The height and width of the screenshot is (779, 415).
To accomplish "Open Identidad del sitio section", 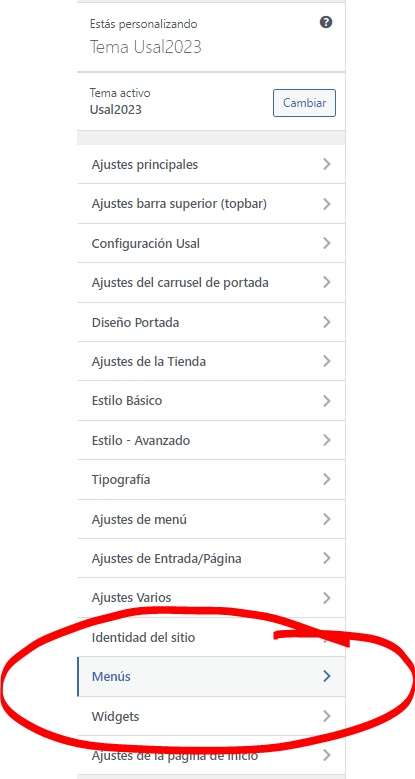I will [211, 637].
